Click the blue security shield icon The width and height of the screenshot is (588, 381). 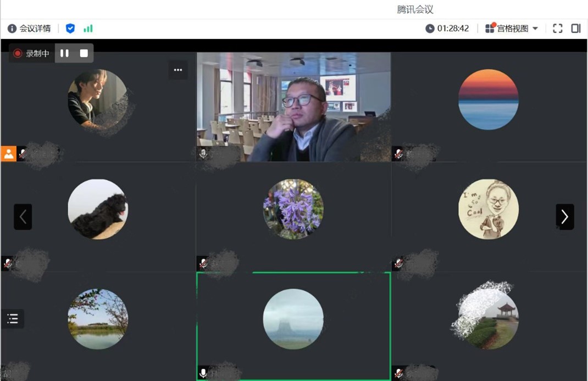(x=70, y=29)
